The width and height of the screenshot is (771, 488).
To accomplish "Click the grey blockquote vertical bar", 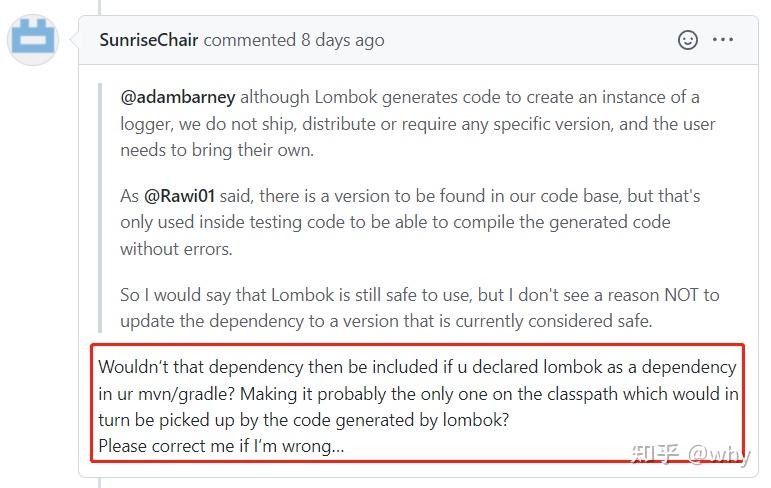I will (101, 208).
